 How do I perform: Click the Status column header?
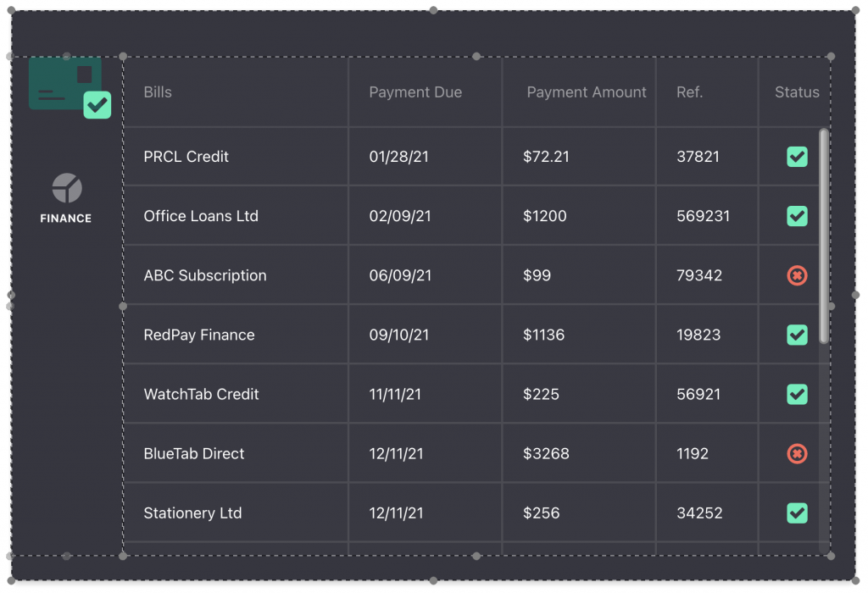pos(797,92)
